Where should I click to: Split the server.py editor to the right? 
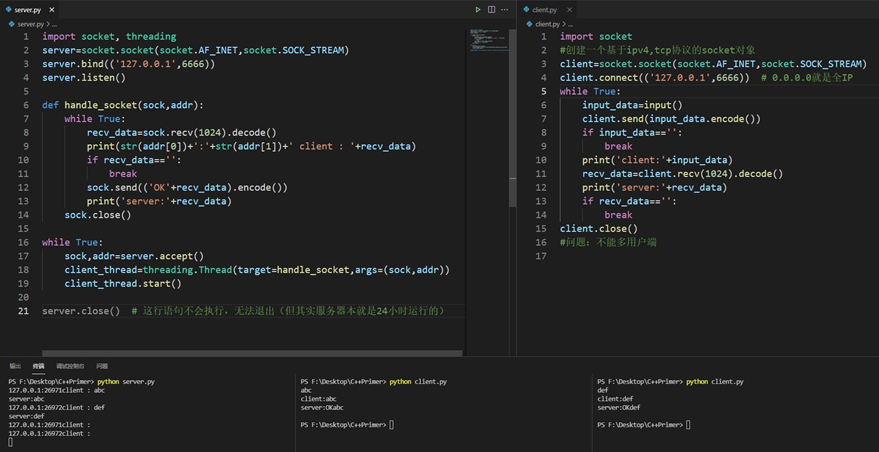click(x=491, y=10)
